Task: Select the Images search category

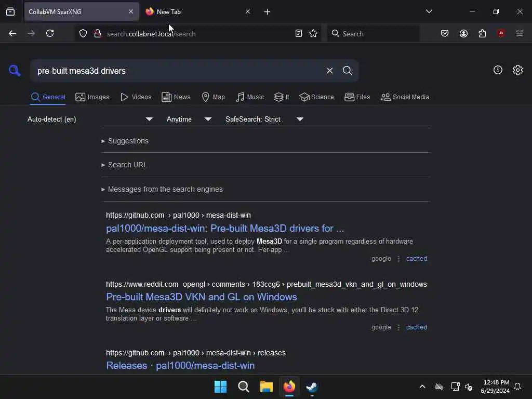Action: (92, 97)
